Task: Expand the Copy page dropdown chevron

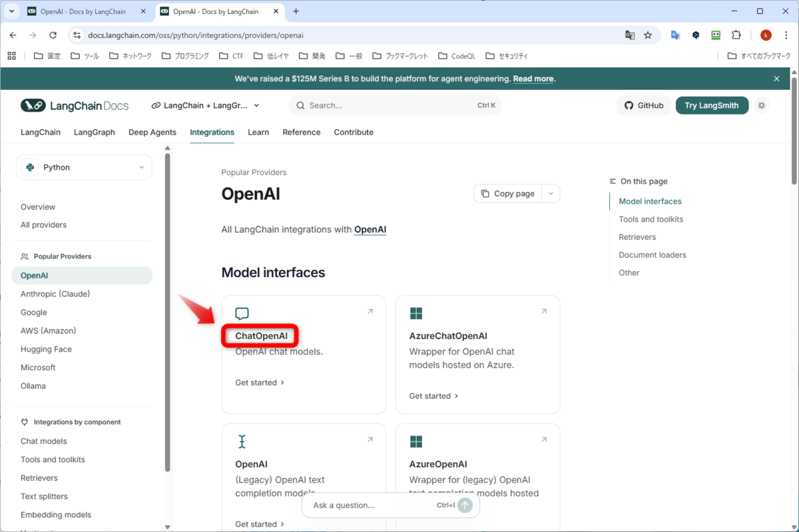Action: (x=551, y=193)
